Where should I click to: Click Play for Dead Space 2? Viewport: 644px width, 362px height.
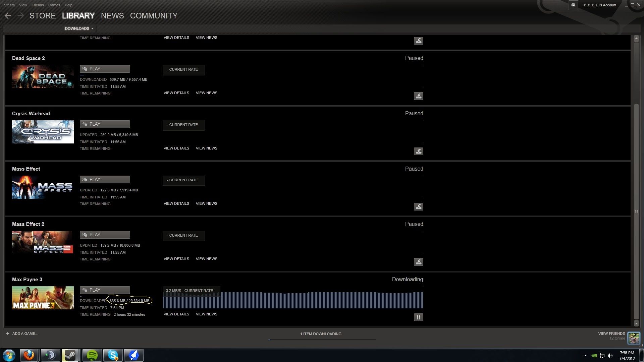(x=105, y=69)
